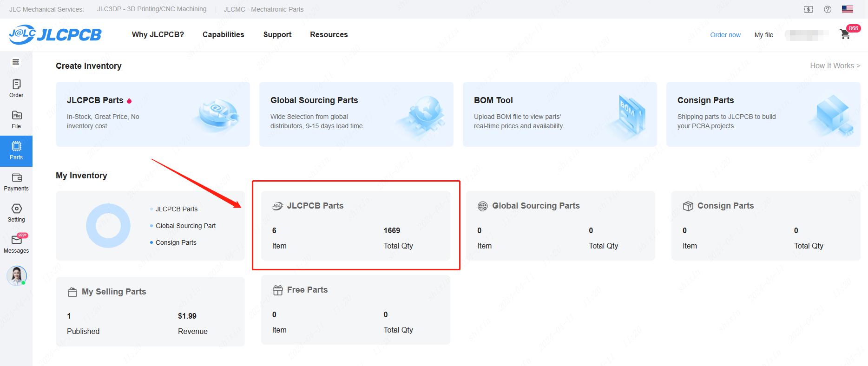Click the JLCPCB logo
This screenshot has height=366, width=868.
point(55,34)
